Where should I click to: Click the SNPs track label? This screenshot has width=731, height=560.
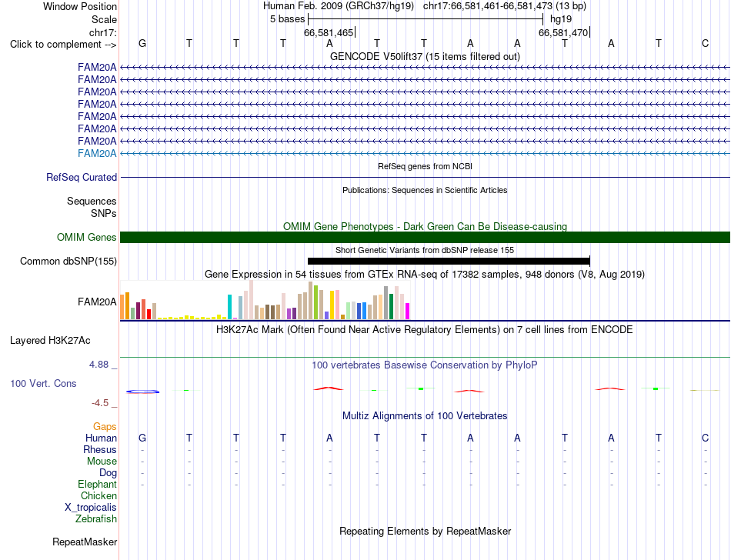click(x=104, y=213)
